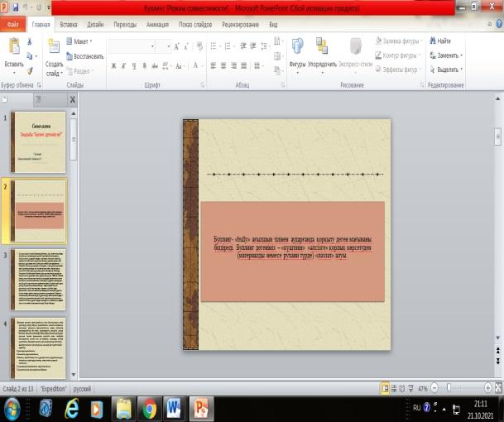Open PowerPoint from the Windows taskbar

coord(200,407)
